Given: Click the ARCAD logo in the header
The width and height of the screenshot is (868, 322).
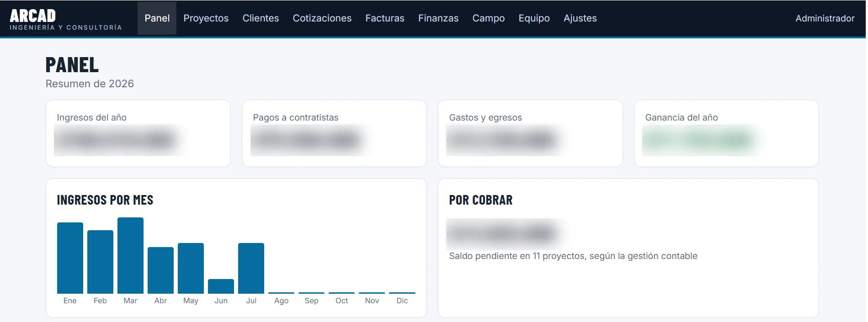Looking at the screenshot, I should 65,20.
